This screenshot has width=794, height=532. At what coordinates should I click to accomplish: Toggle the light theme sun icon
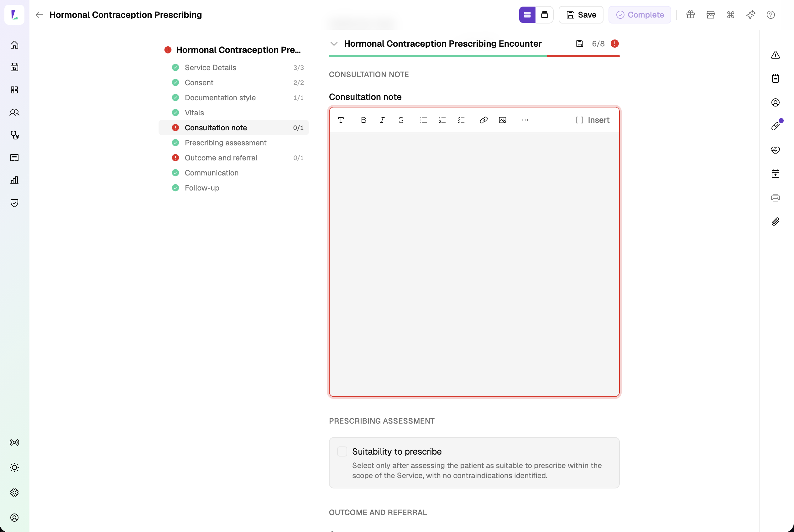coord(14,467)
